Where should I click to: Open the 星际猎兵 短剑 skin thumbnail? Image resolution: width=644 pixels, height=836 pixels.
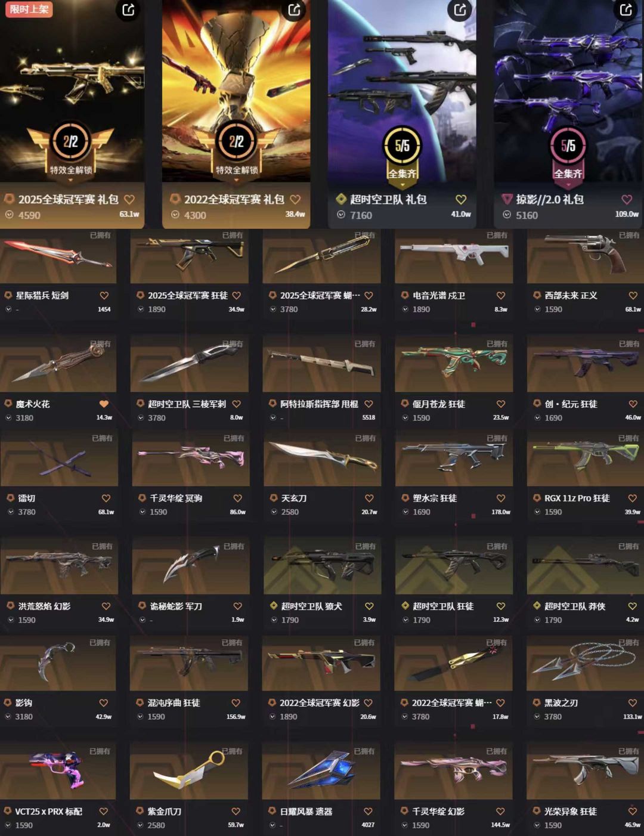(x=58, y=256)
